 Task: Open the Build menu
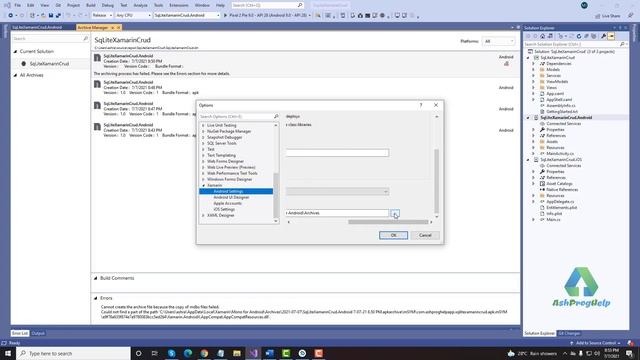(91, 5)
